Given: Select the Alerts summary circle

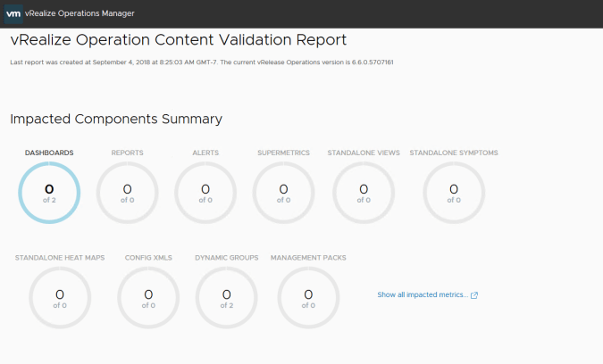Looking at the screenshot, I should coord(205,193).
